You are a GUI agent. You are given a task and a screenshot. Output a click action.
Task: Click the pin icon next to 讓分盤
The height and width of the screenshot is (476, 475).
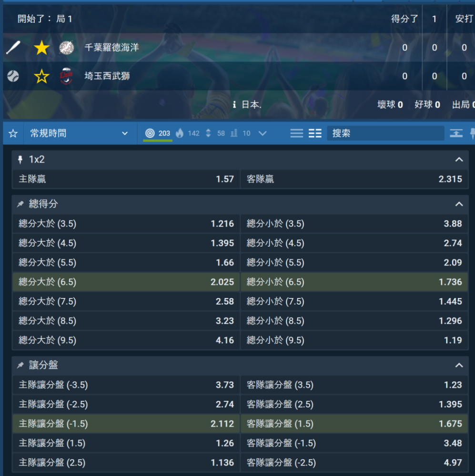click(x=20, y=366)
